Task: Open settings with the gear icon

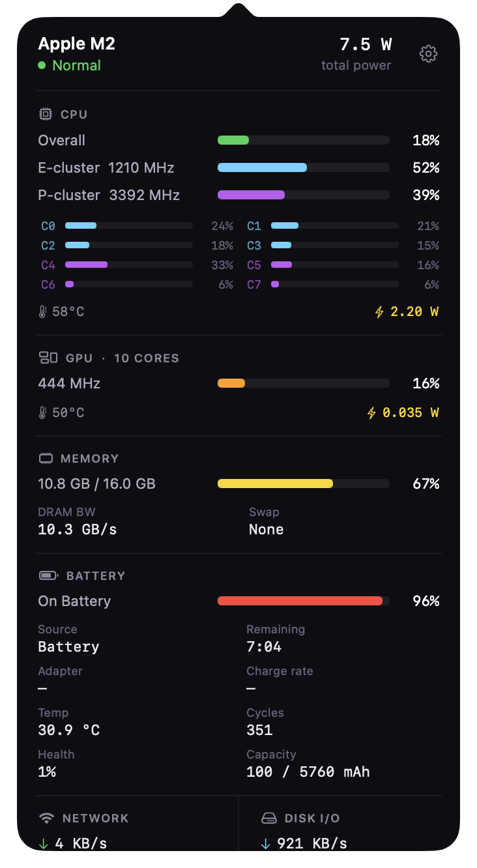Action: pos(428,53)
